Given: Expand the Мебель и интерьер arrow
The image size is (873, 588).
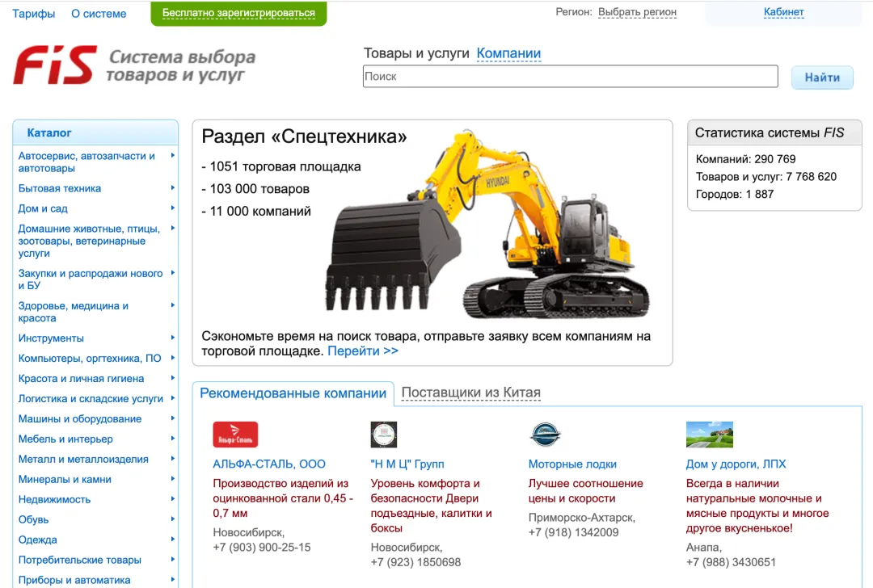Looking at the screenshot, I should point(173,439).
